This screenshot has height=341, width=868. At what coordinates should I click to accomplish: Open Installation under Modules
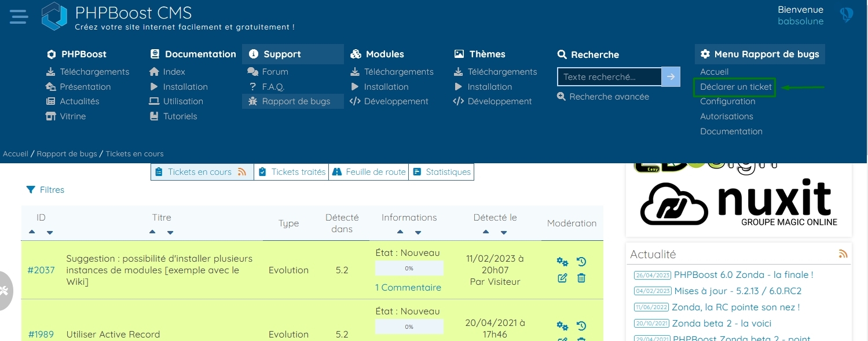pyautogui.click(x=379, y=87)
